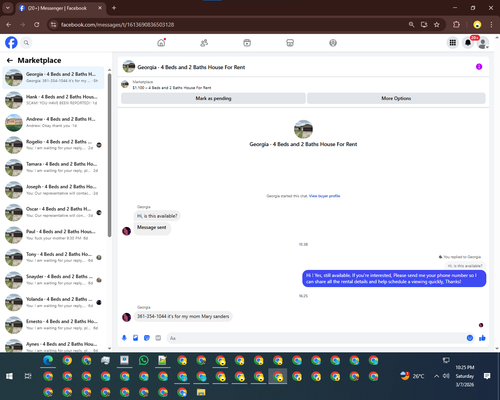
Task: Open the Friends icon in top navigation
Action: [x=204, y=43]
